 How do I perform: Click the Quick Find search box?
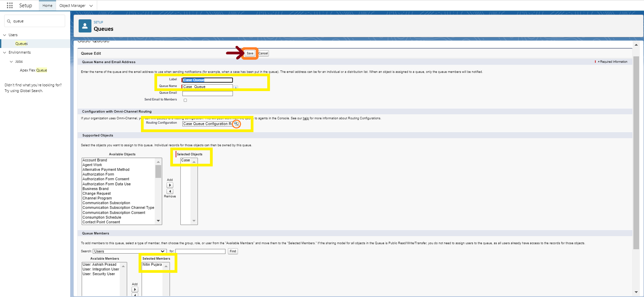(x=35, y=21)
